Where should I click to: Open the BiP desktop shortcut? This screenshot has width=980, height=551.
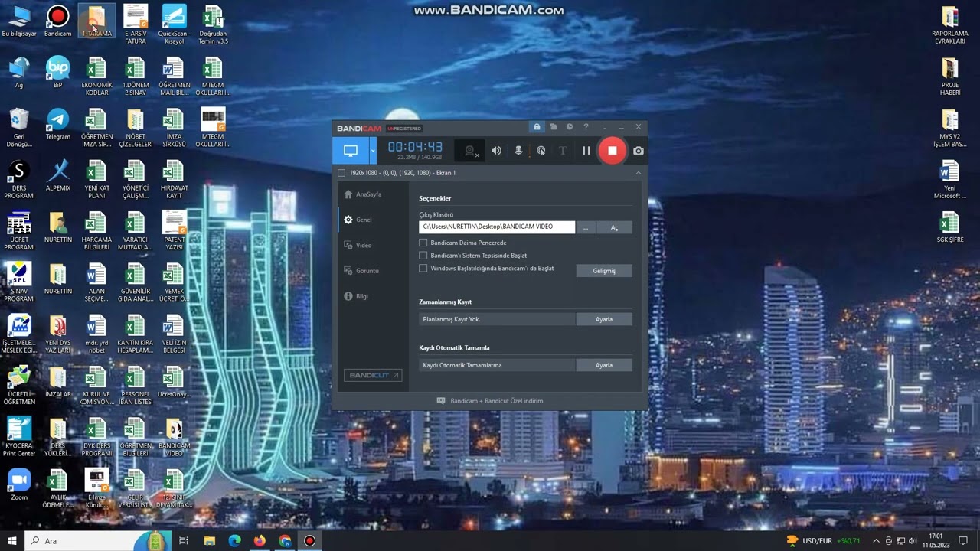click(57, 73)
